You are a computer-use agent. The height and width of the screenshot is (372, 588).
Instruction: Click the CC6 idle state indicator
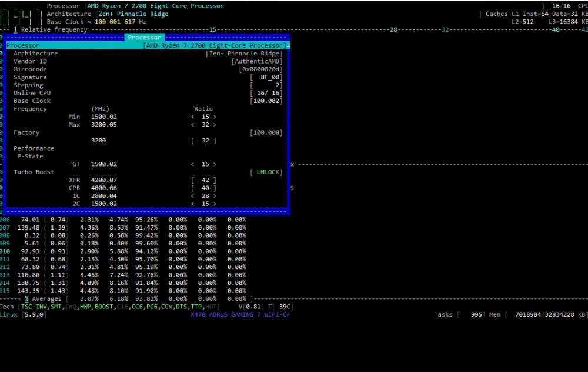coord(137,307)
